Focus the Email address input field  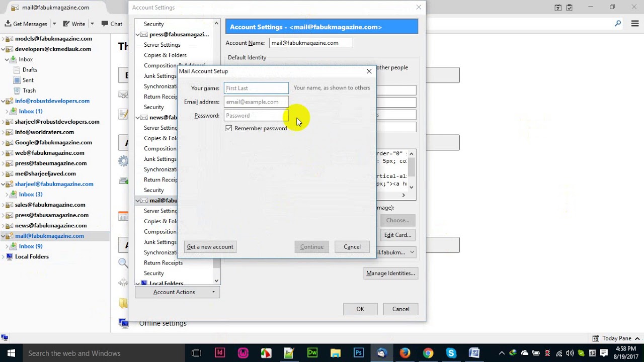click(x=256, y=102)
